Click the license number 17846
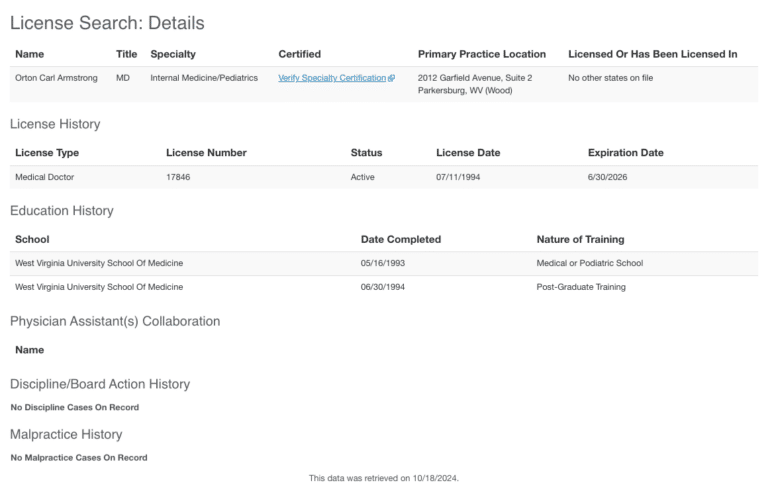Viewport: 768px width, 491px height. (x=178, y=177)
